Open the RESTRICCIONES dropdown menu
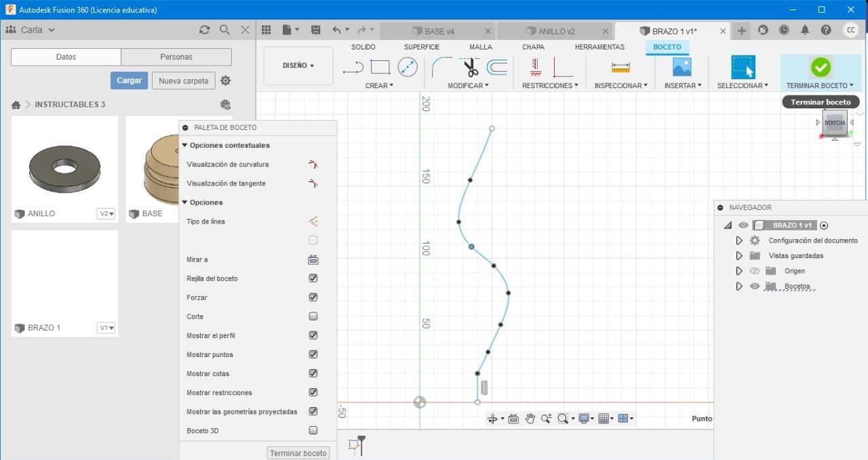 point(550,85)
